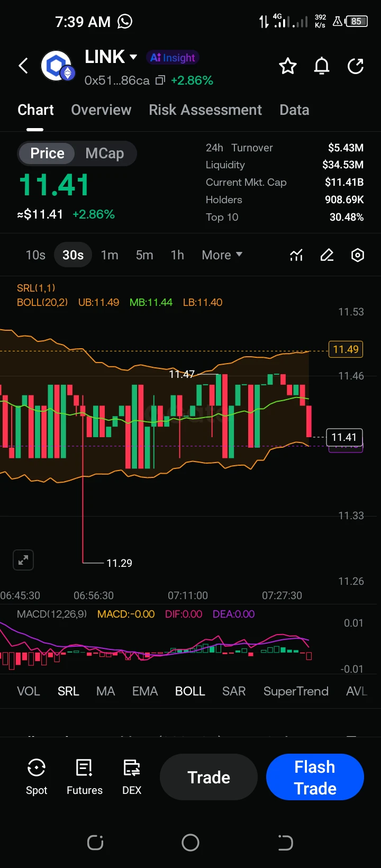Tap the system back navigation button
Image resolution: width=381 pixels, height=868 pixels.
[285, 842]
